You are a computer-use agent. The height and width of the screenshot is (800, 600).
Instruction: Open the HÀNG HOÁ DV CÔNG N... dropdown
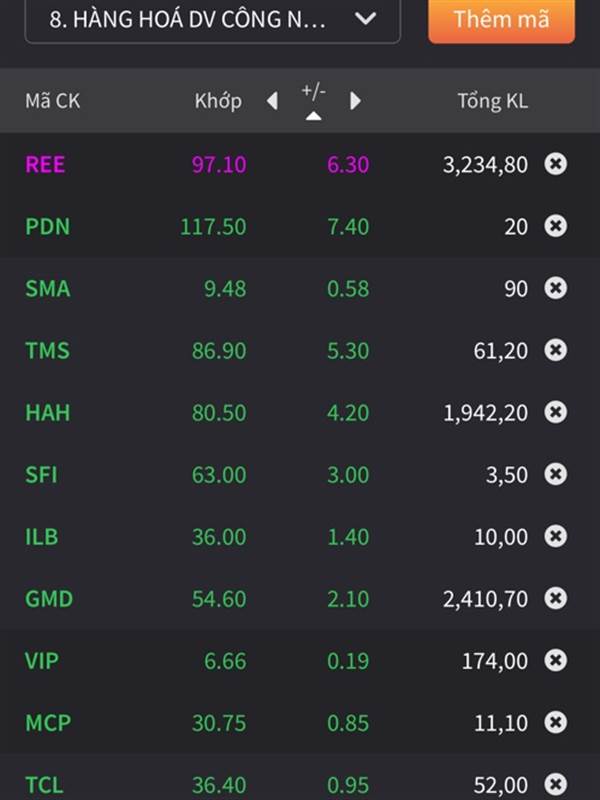click(x=212, y=20)
